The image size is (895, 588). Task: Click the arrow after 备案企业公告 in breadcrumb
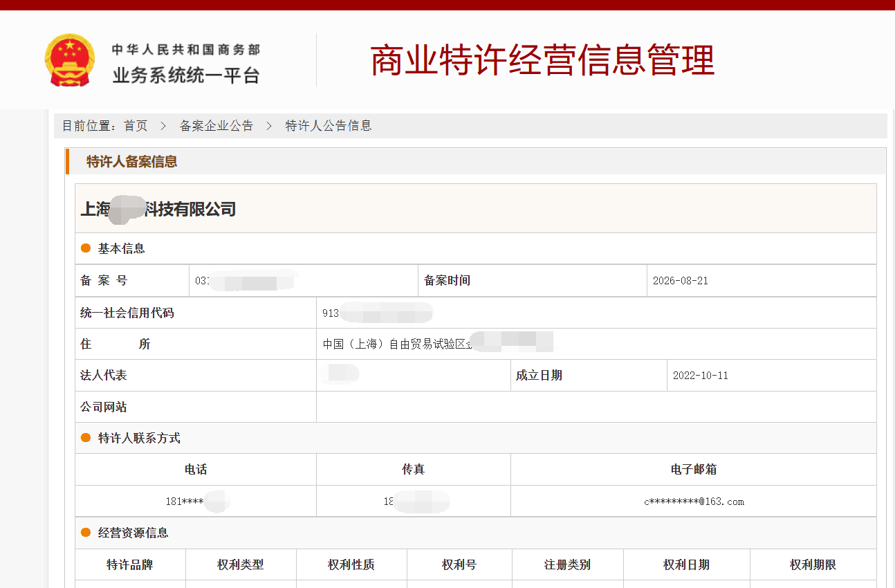tap(269, 126)
